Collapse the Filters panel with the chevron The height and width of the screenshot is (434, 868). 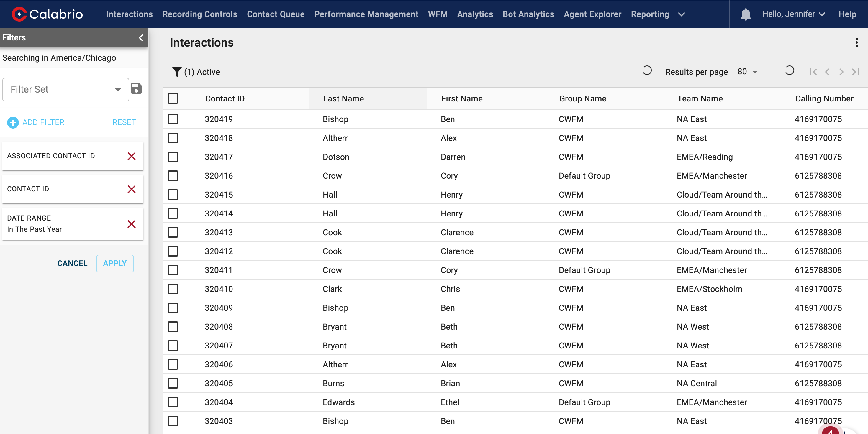141,38
